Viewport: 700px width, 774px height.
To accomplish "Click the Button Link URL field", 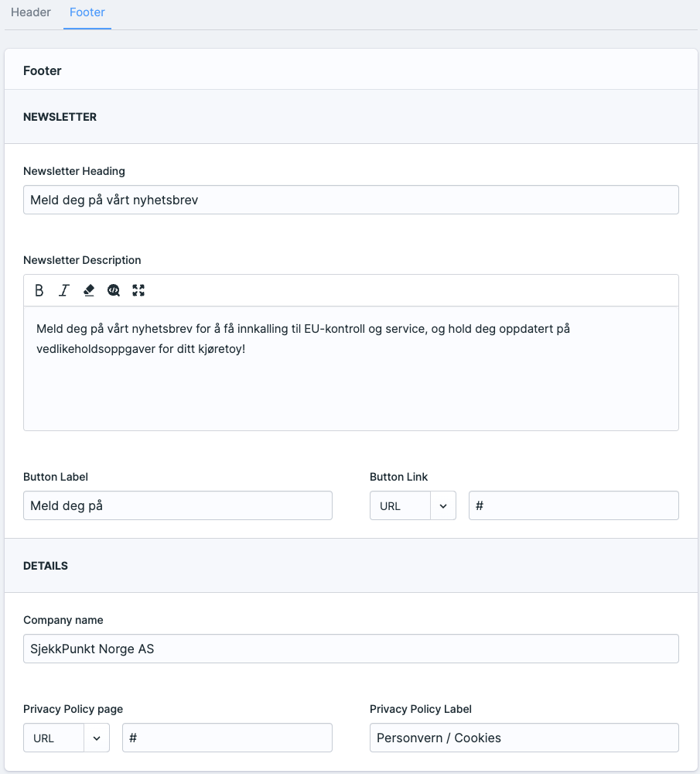I will [x=573, y=506].
